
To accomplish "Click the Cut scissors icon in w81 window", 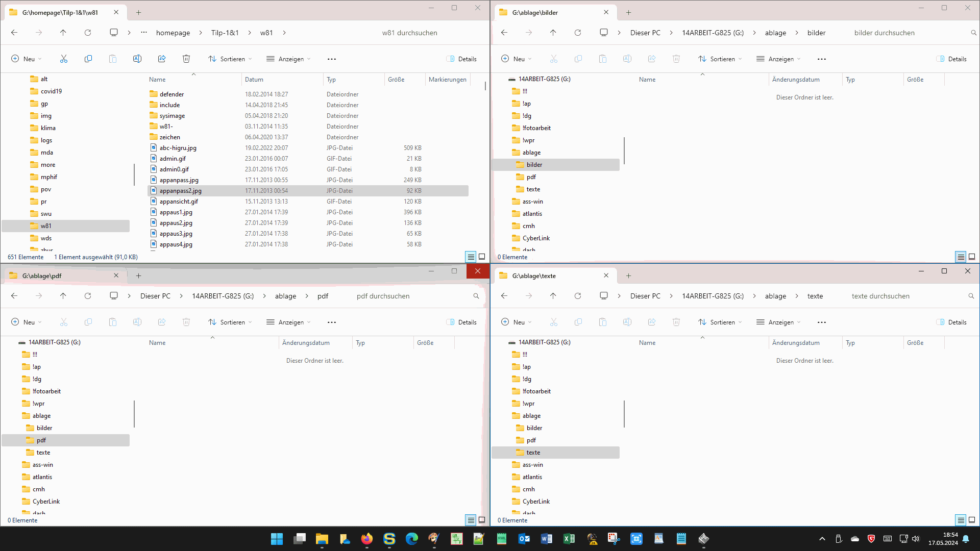I will 64,59.
